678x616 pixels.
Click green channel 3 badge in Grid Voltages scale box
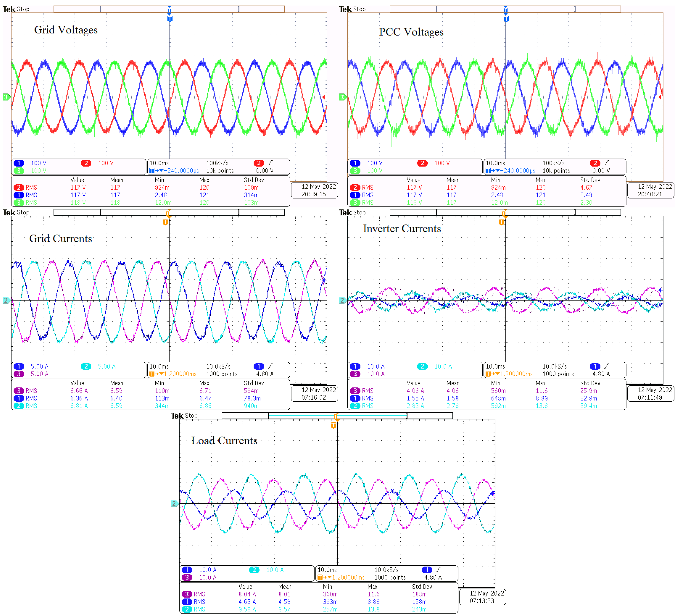click(x=19, y=171)
